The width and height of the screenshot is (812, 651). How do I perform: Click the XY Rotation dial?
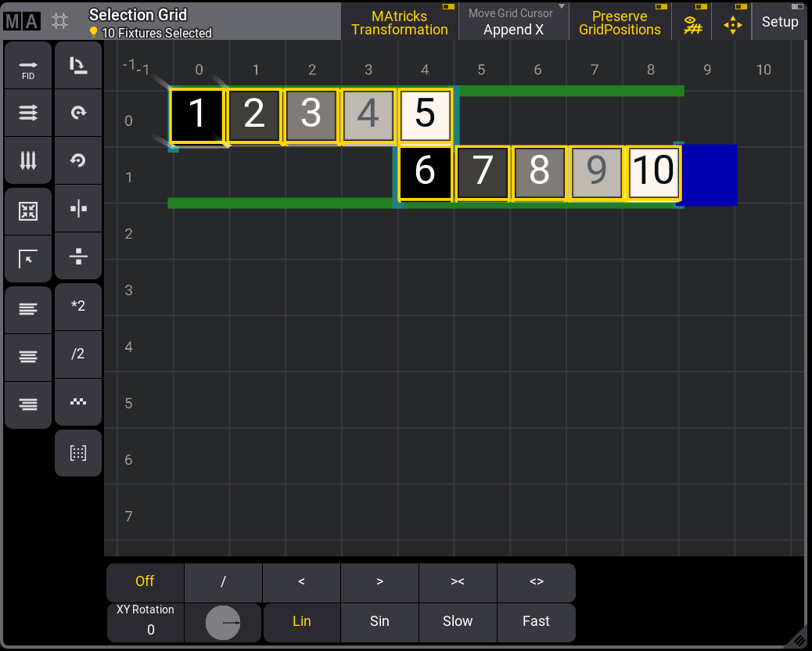pos(223,623)
